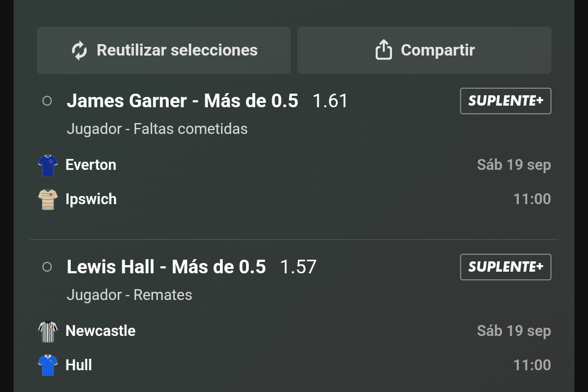Viewport: 588px width, 392px height.
Task: Select the James Garner selection circle
Action: click(x=47, y=101)
